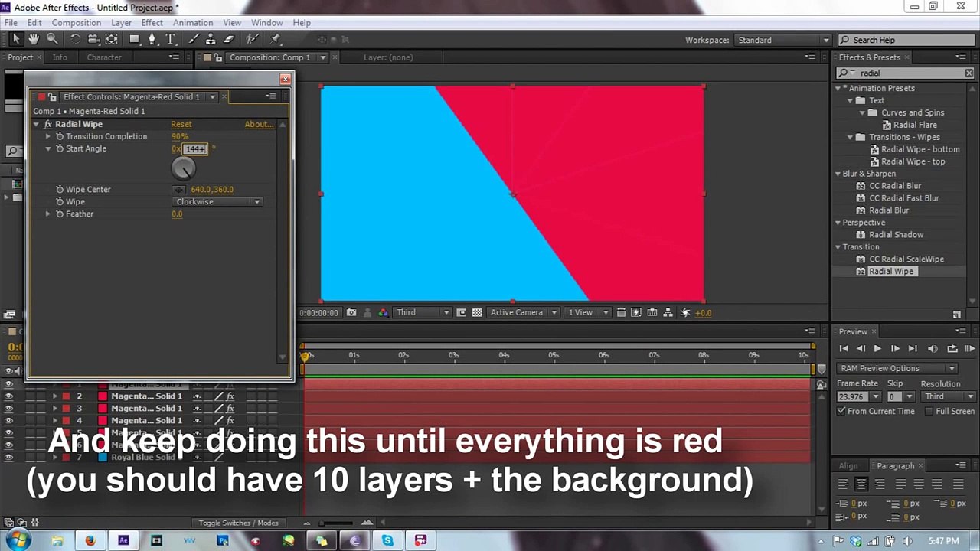Click the Wipe Center crosshair button

tap(179, 190)
